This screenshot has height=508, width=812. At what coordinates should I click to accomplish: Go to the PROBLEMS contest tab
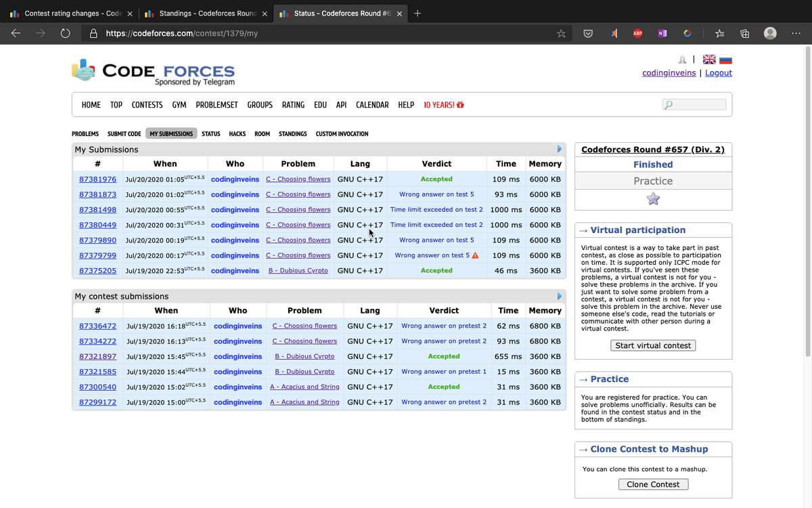[85, 134]
